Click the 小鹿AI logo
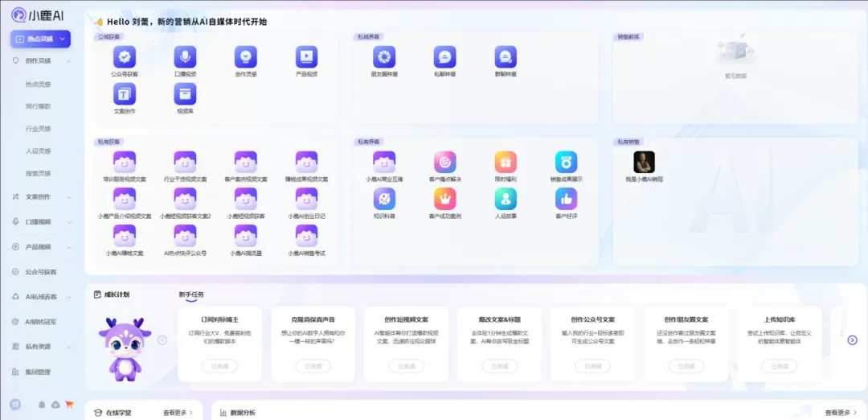868x420 pixels. (x=38, y=15)
